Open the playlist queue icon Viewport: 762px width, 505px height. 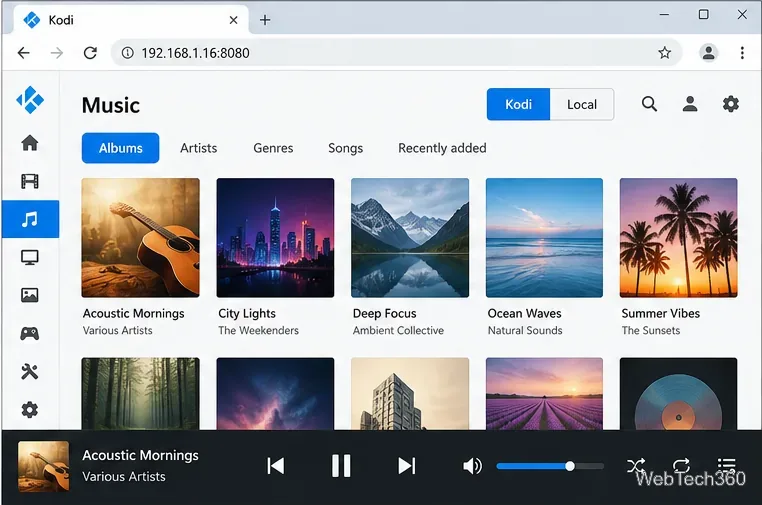[x=727, y=466]
